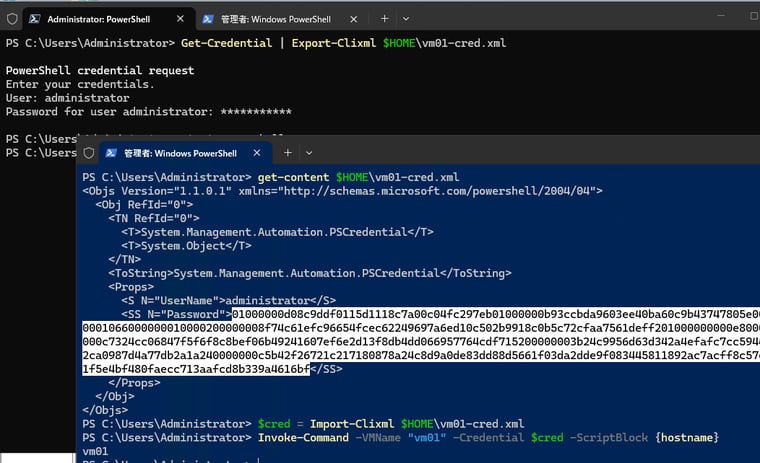The image size is (760, 463).
Task: Click the Objs Version xmlns line
Action: coord(342,191)
